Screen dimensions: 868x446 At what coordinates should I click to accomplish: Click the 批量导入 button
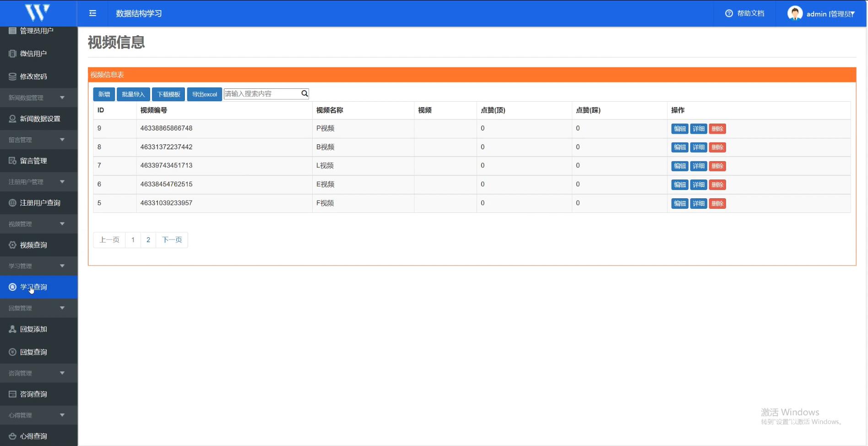coord(133,94)
